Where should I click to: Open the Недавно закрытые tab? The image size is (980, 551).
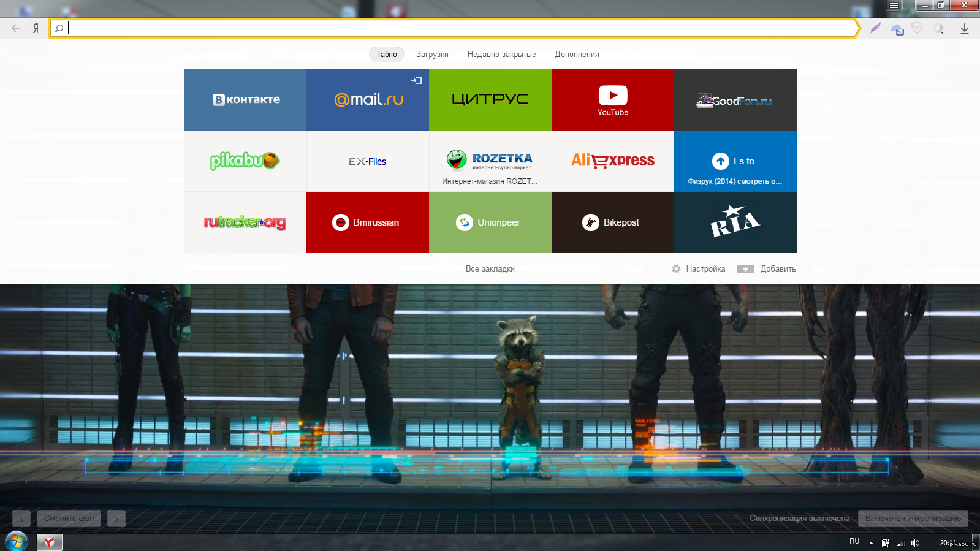pos(501,54)
